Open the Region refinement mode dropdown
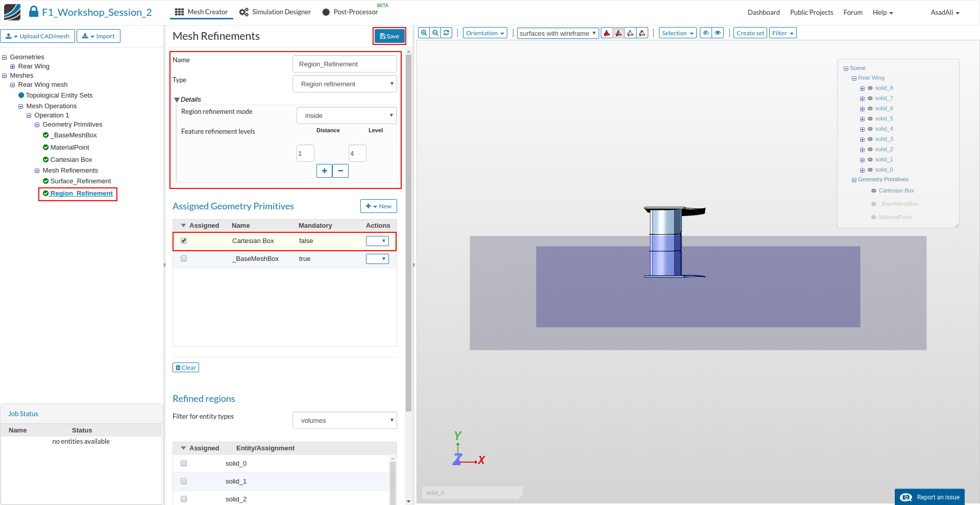This screenshot has width=980, height=505. [x=346, y=116]
